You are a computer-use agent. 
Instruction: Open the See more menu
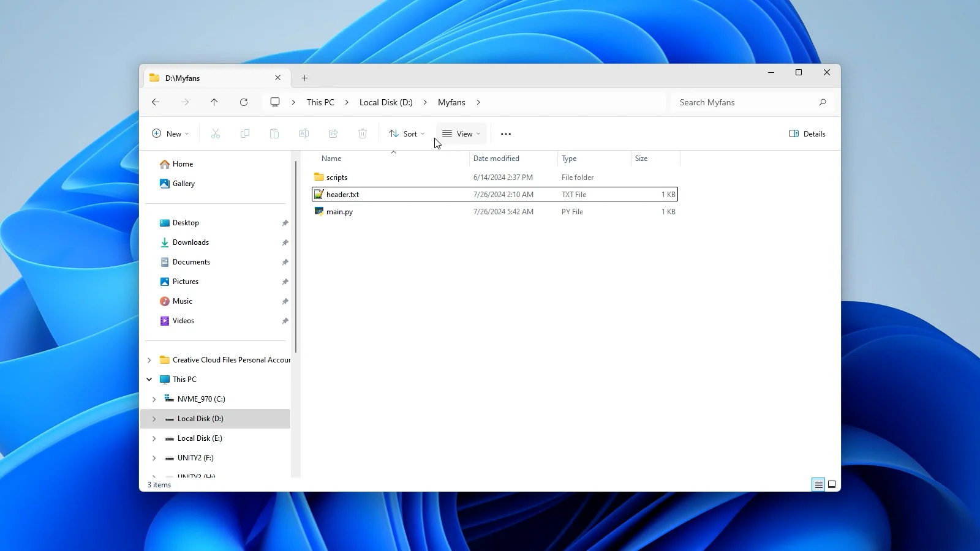(505, 133)
